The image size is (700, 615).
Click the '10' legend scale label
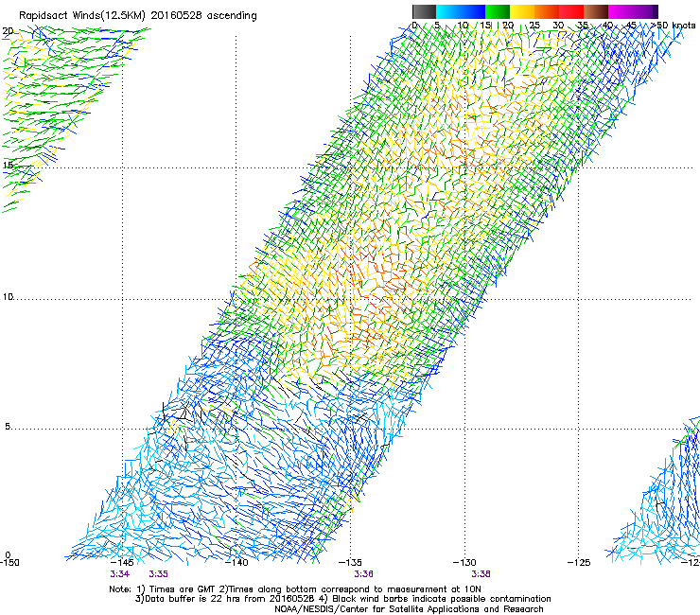point(463,26)
